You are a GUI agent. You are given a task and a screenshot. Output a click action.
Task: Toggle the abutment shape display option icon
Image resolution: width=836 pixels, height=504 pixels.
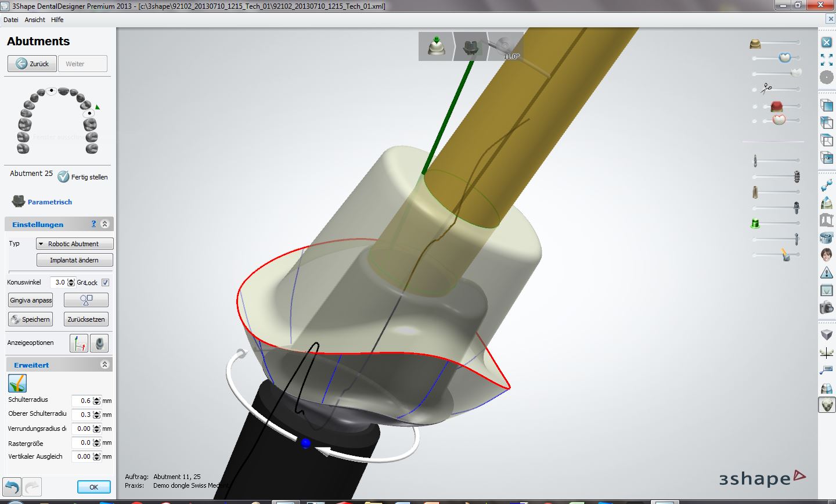pyautogui.click(x=99, y=343)
